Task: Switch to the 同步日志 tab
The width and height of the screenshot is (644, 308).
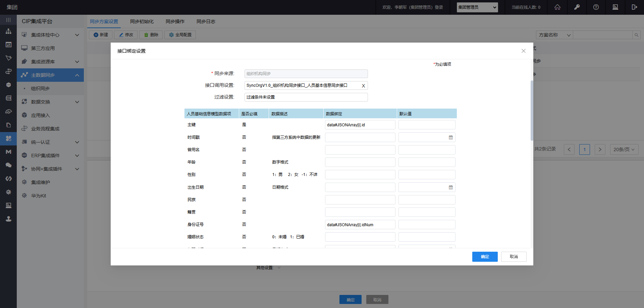Action: click(206, 21)
